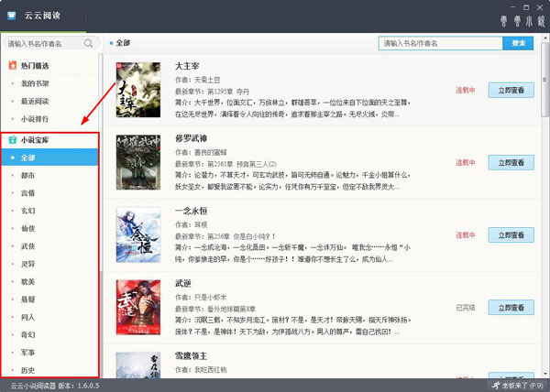Open the 雪鹰领主 book cover

(138, 365)
